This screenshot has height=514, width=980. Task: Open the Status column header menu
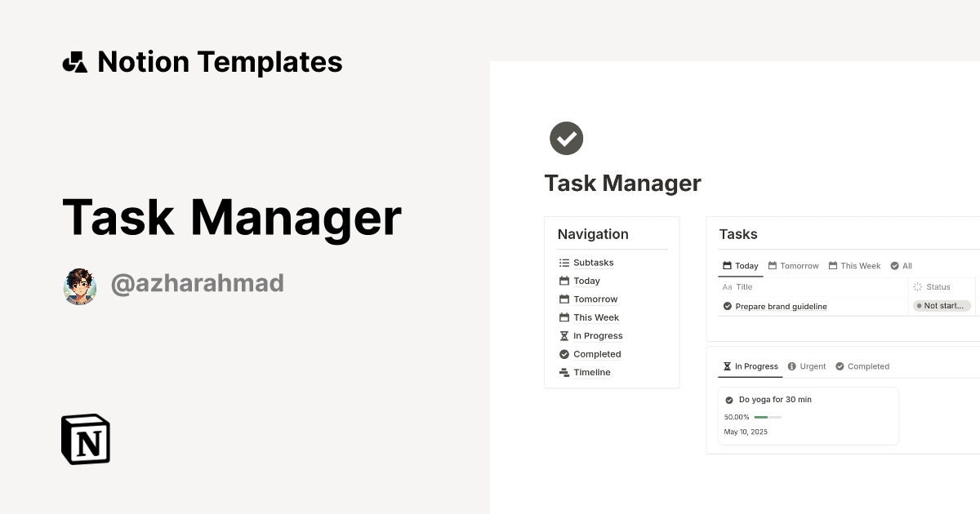pyautogui.click(x=939, y=287)
